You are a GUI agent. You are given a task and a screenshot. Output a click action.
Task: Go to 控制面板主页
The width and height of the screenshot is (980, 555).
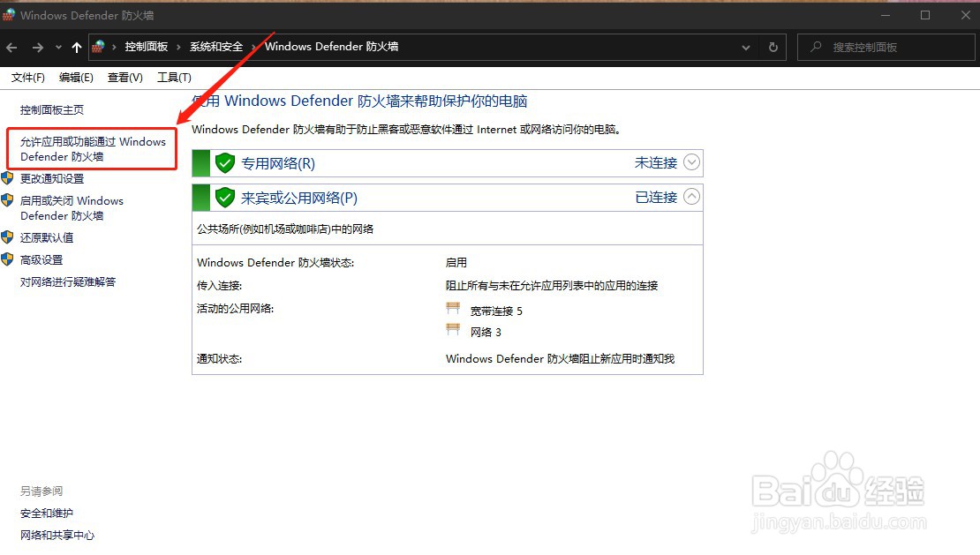[52, 110]
